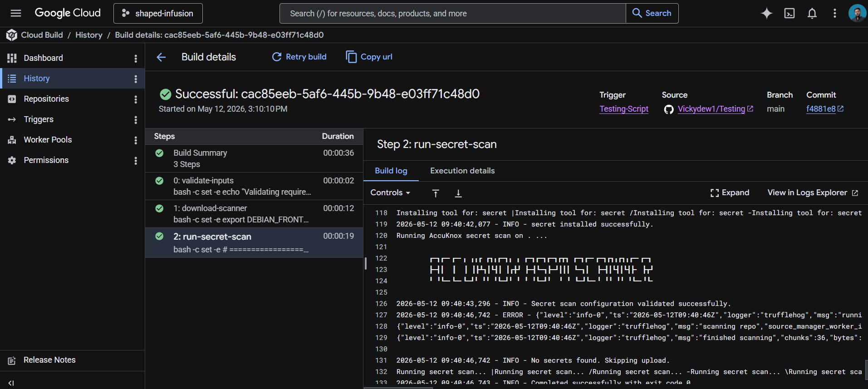Click log line 127 ERROR entry

[x=629, y=315]
